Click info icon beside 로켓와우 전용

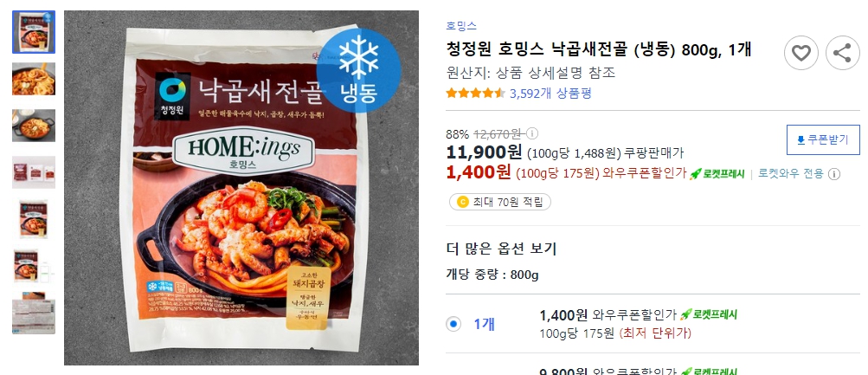click(x=833, y=174)
